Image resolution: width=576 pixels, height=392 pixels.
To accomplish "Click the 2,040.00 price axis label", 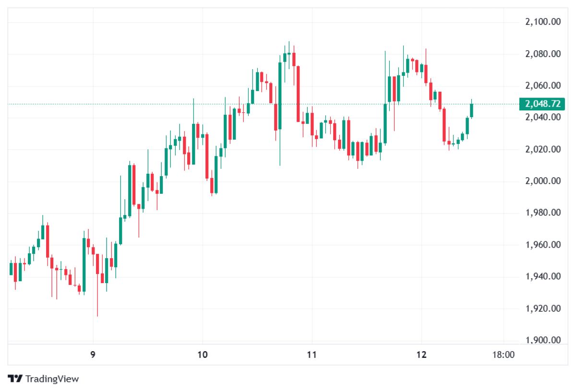I will 544,118.
